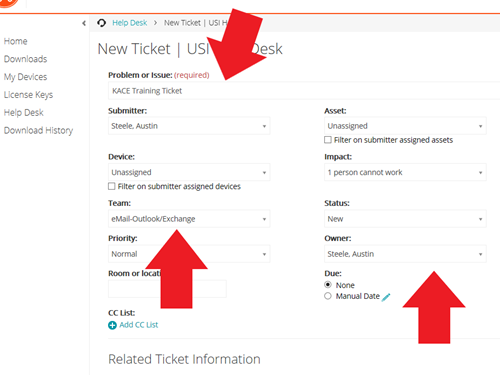Image resolution: width=500 pixels, height=375 pixels.
Task: Open the Asset dropdown showing Unassigned
Action: 405,126
